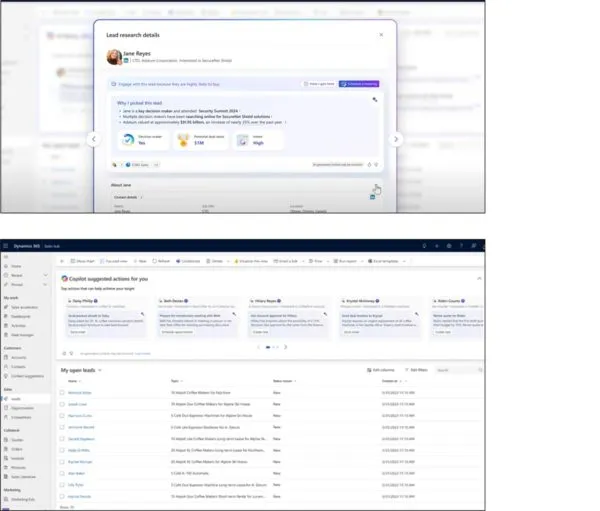Screen dimensions: 600x511
Task: Go to next lead with the right arrow
Action: pos(396,139)
